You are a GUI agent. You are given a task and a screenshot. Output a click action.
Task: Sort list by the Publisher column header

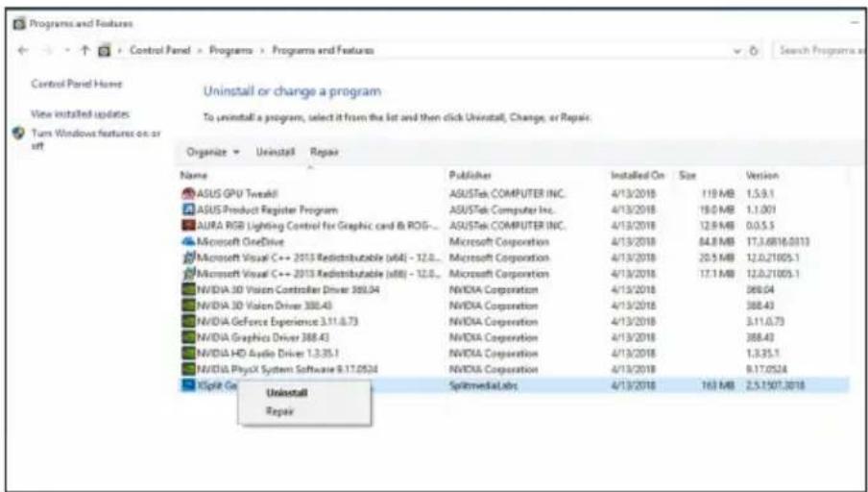point(470,175)
